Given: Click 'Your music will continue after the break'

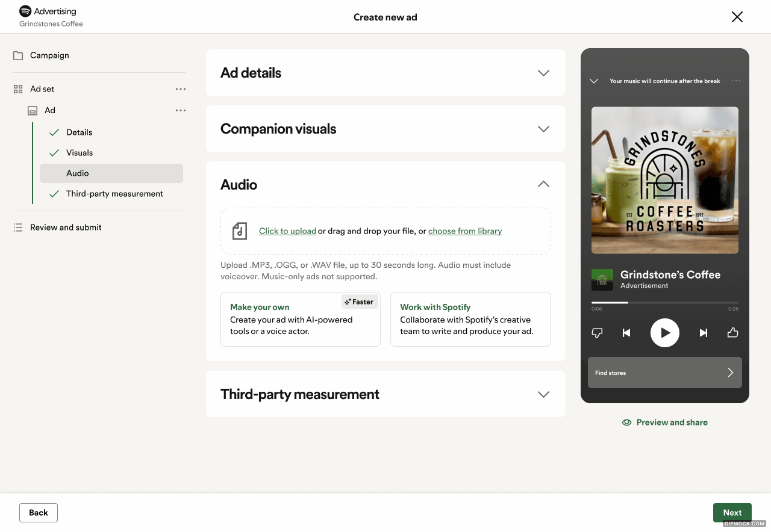Looking at the screenshot, I should point(665,81).
